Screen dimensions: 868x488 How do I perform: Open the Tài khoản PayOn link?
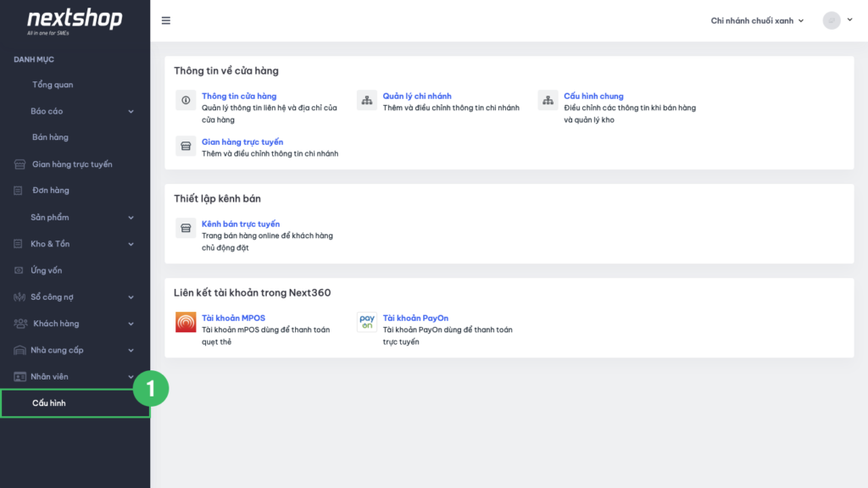(x=415, y=318)
